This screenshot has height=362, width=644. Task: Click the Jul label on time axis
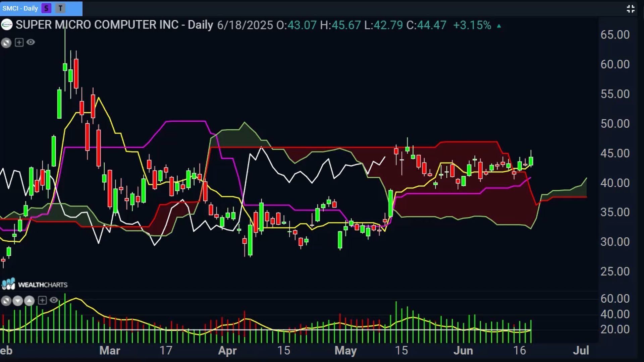(x=581, y=351)
